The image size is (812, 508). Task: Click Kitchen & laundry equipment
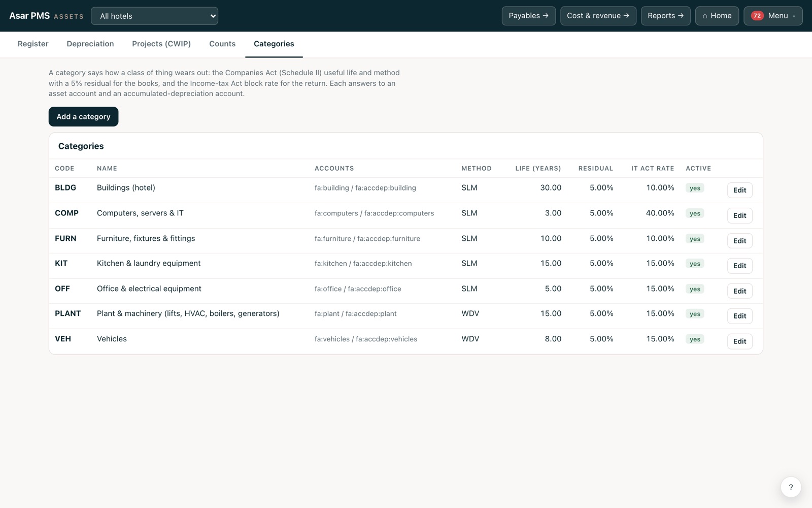point(149,263)
